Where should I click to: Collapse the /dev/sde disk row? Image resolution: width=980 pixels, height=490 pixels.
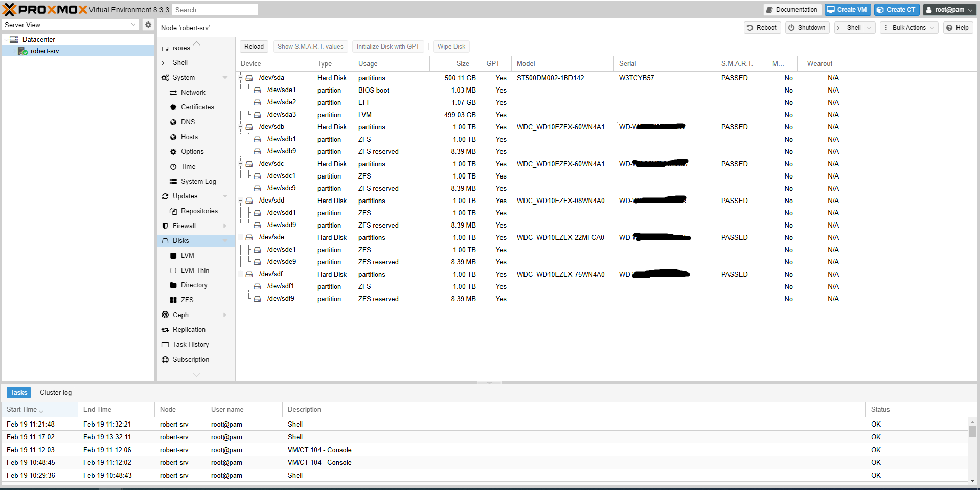pyautogui.click(x=241, y=237)
